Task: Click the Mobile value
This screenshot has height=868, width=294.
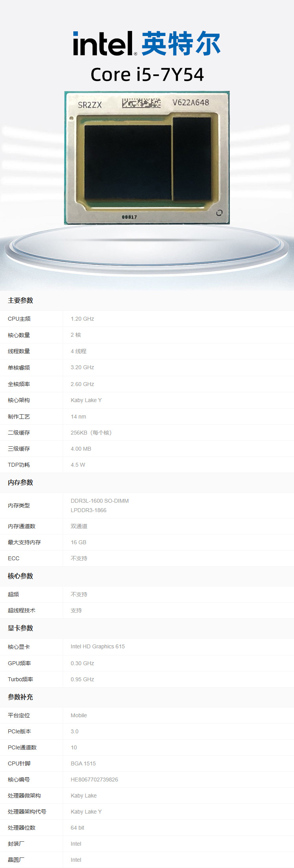Action: (x=79, y=715)
